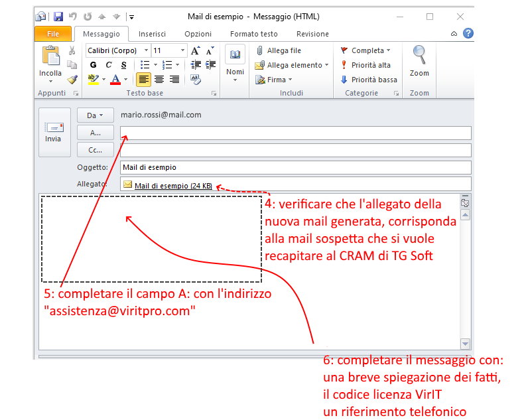Open the Appunti clipboard dialog launcher
Image resolution: width=526 pixels, height=420 pixels.
click(x=76, y=94)
